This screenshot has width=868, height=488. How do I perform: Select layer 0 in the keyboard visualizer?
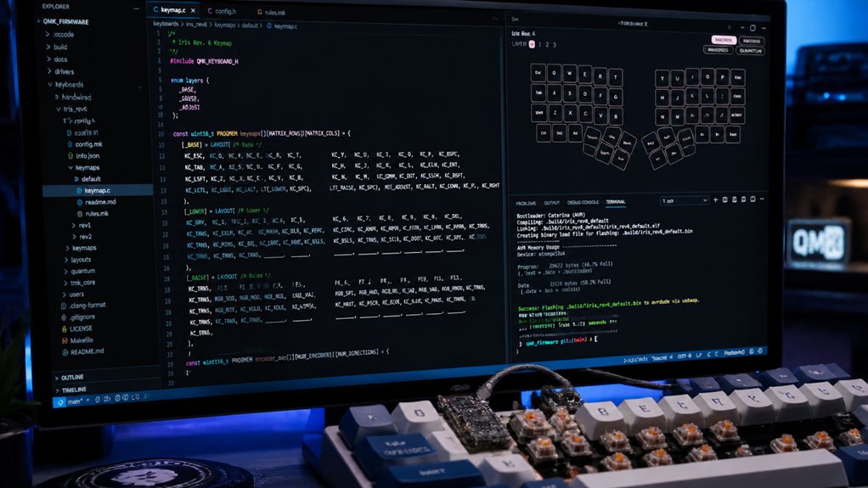click(x=532, y=44)
